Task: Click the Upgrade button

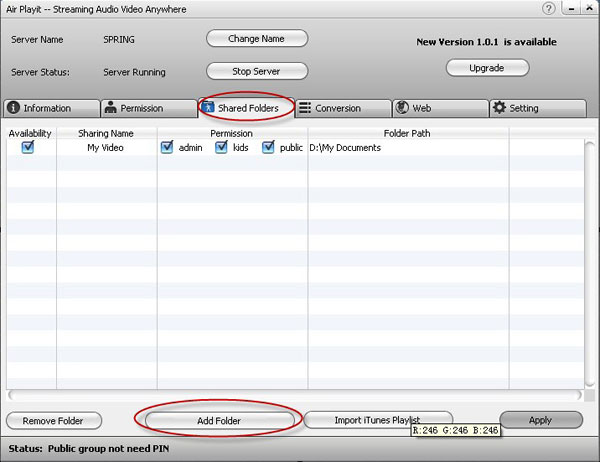Action: click(488, 68)
